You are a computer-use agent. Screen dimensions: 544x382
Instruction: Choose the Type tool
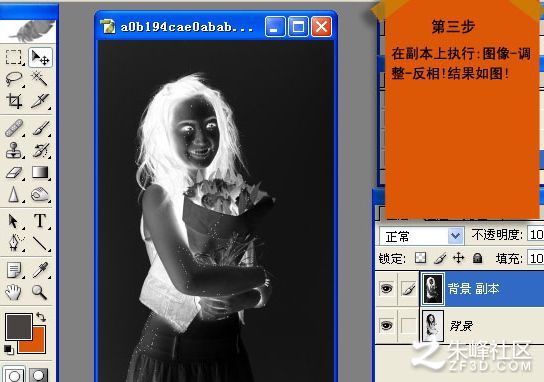click(x=40, y=221)
